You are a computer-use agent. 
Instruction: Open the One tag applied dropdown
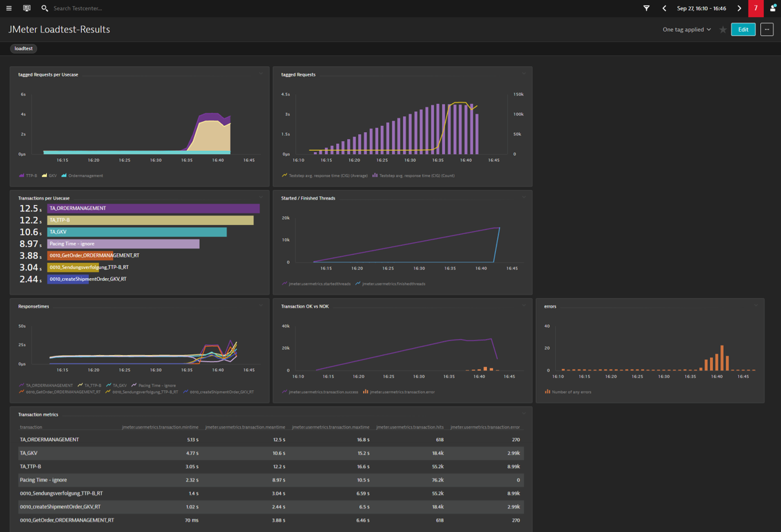coord(686,30)
